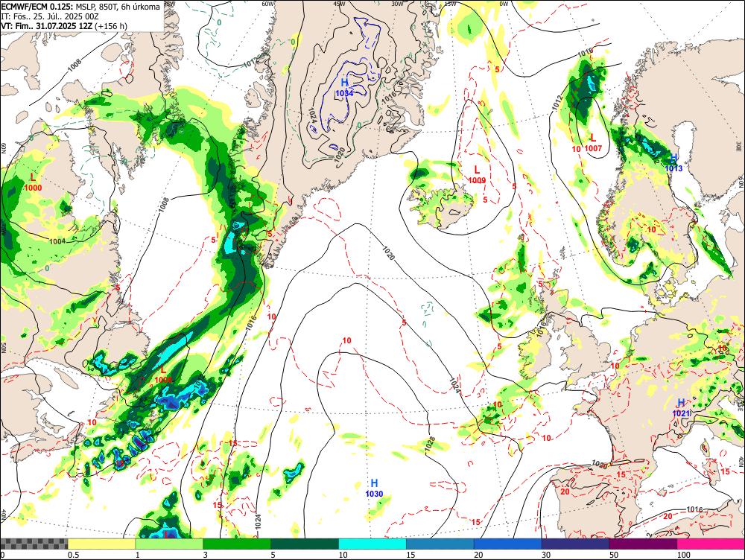The width and height of the screenshot is (745, 560).
Task: Select the purple 50–100 legend swatch
Action: 644,544
